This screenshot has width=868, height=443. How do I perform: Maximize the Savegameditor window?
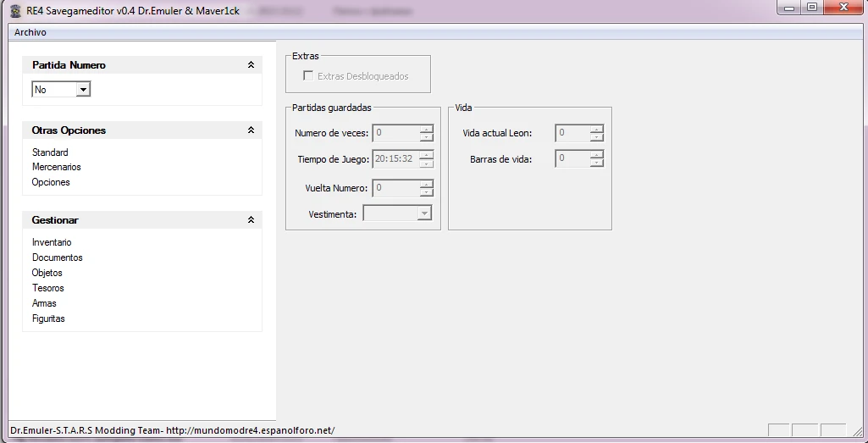click(x=812, y=8)
